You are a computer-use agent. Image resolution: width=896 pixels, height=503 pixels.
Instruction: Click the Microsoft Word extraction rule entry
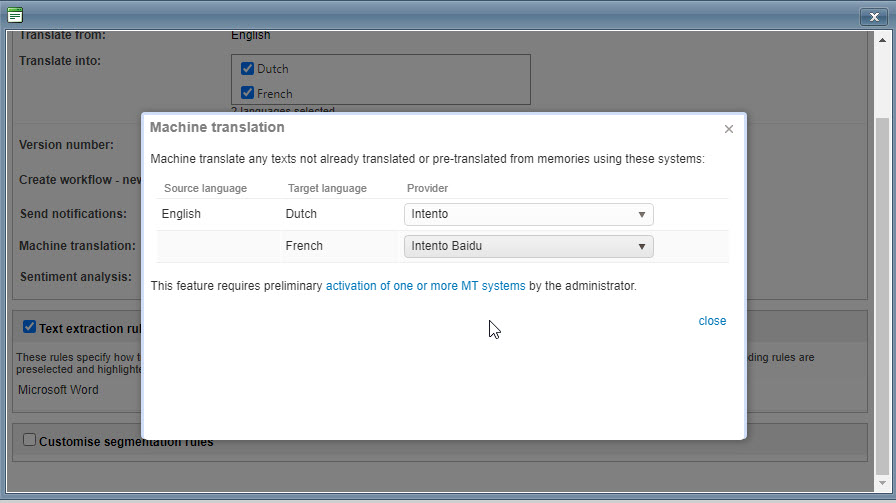(58, 390)
